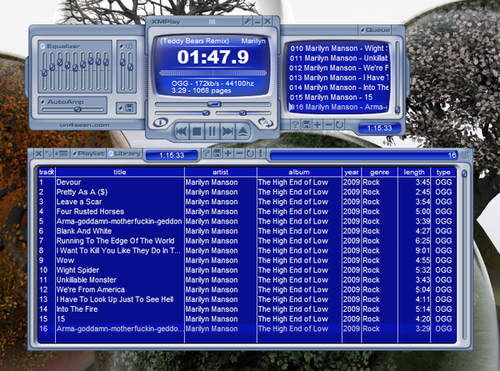Image resolution: width=500 pixels, height=371 pixels.
Task: Click the plus icon in the library toolbar
Action: coord(228,153)
